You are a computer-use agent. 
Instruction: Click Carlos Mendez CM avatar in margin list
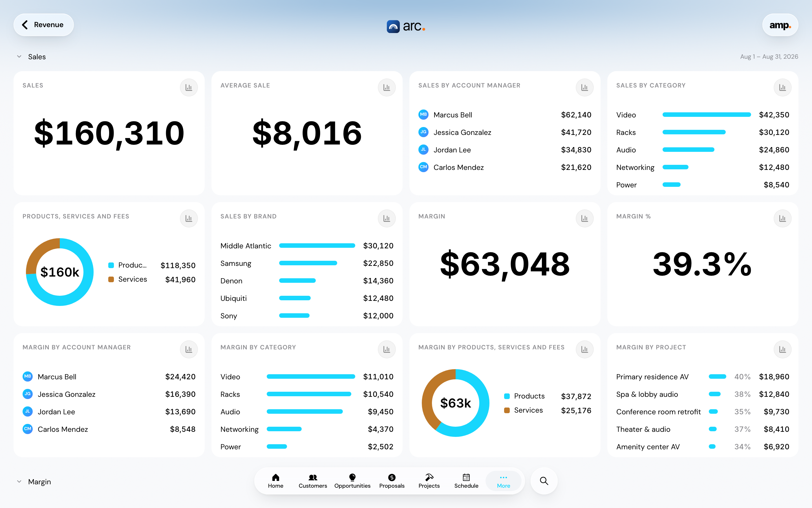pyautogui.click(x=28, y=429)
